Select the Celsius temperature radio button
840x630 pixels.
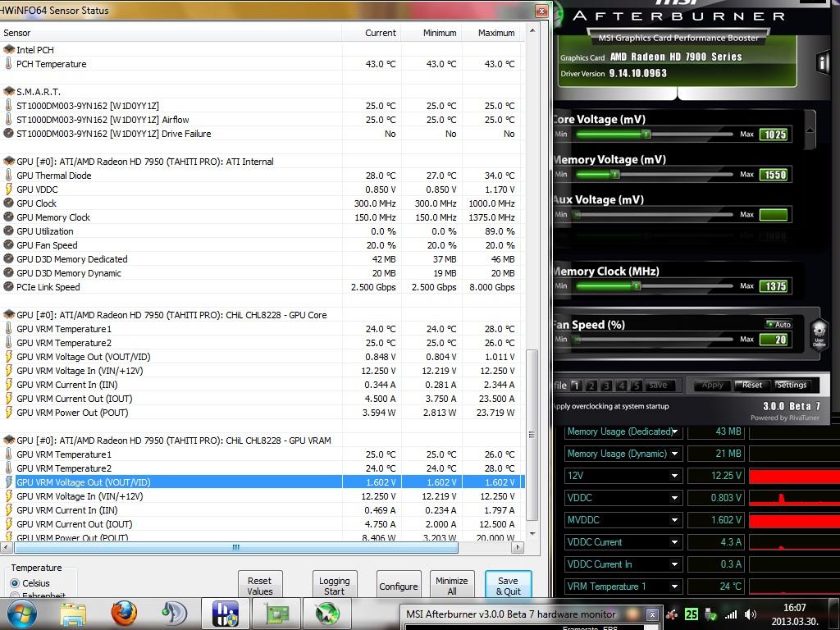pyautogui.click(x=15, y=583)
